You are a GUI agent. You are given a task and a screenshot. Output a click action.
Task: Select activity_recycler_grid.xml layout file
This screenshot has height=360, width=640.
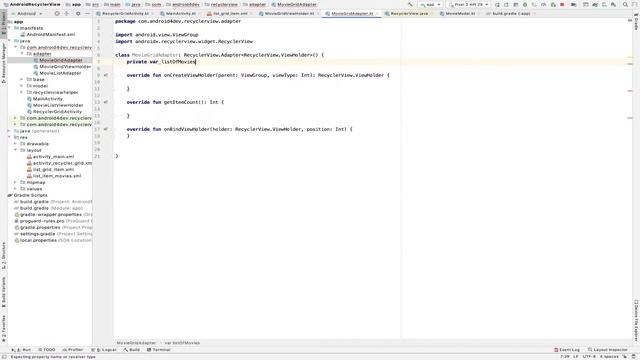pos(62,163)
